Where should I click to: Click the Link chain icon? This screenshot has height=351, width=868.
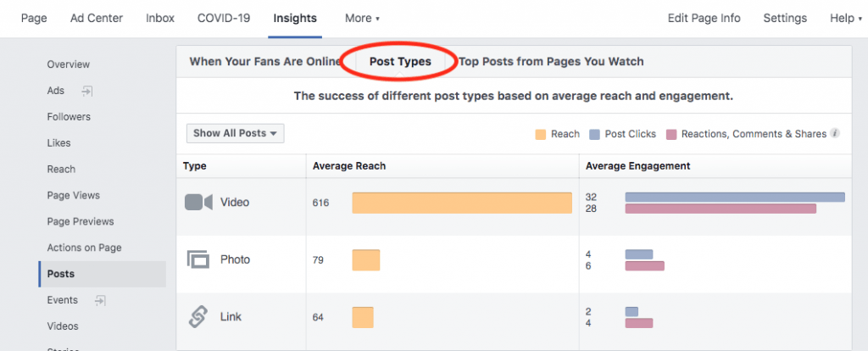tap(198, 317)
